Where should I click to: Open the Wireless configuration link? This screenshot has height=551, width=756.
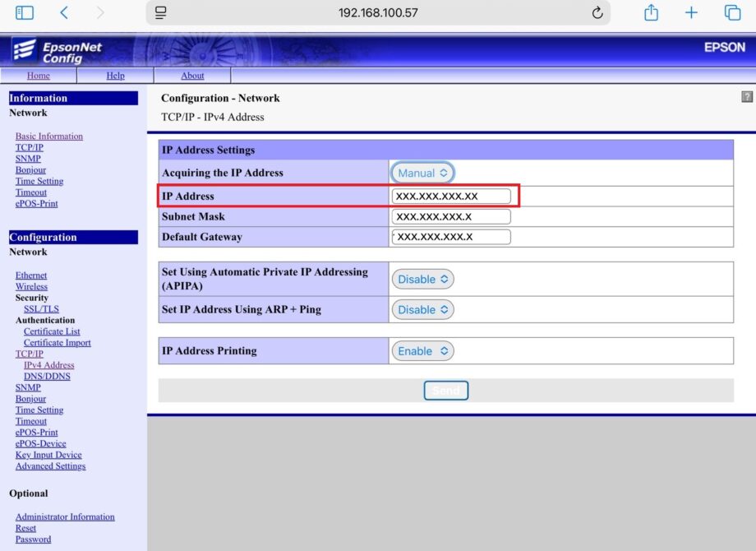(31, 286)
